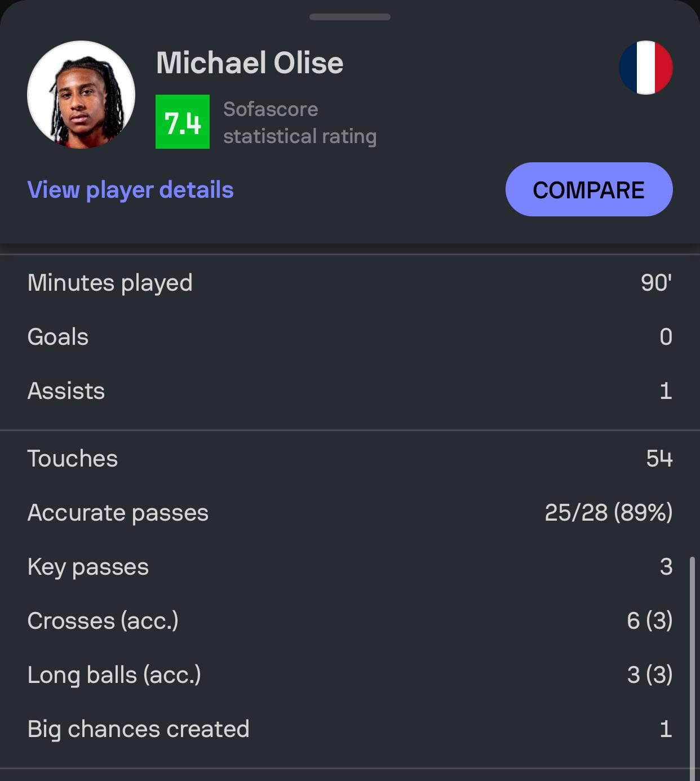Click the Michael Olise name heading
Image resolution: width=700 pixels, height=781 pixels.
tap(250, 63)
